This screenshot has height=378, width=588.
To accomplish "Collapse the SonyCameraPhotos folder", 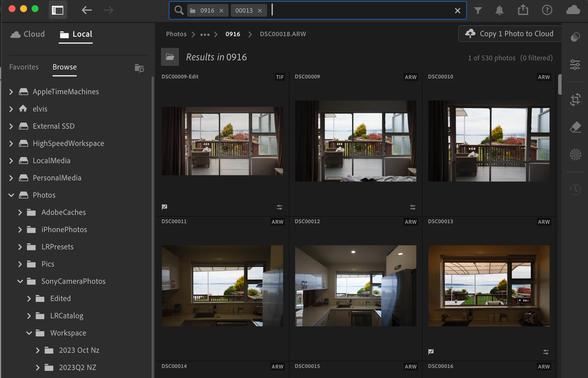I will pos(20,281).
